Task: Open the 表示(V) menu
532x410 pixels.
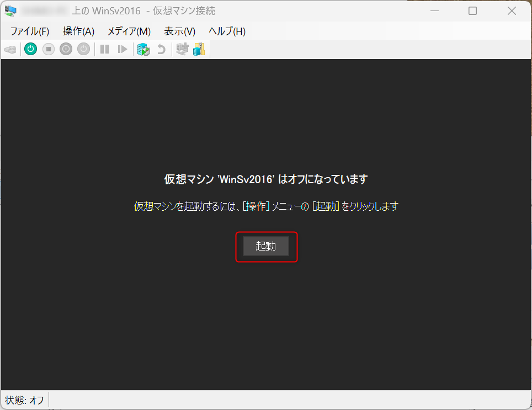Action: tap(179, 31)
